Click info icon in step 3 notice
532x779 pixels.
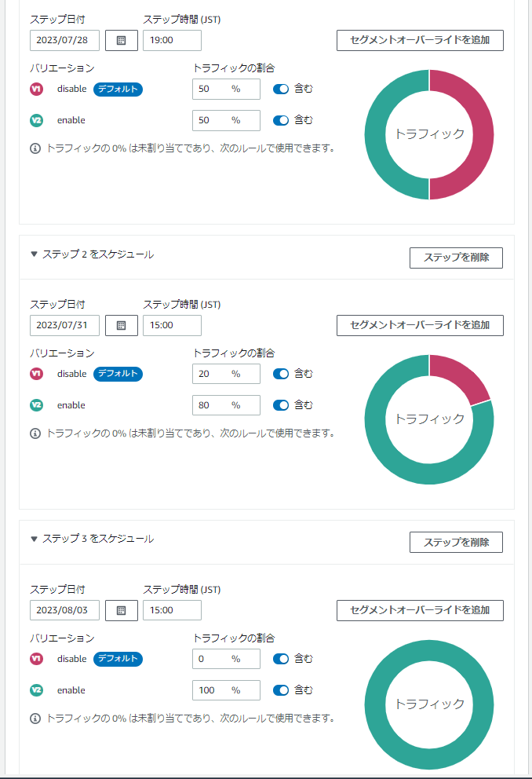35,718
